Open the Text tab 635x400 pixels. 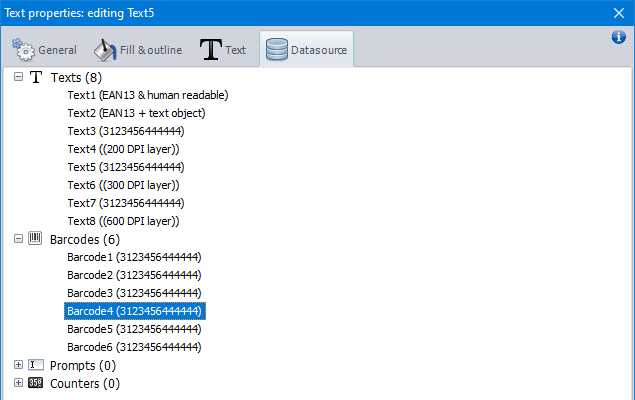(x=223, y=50)
